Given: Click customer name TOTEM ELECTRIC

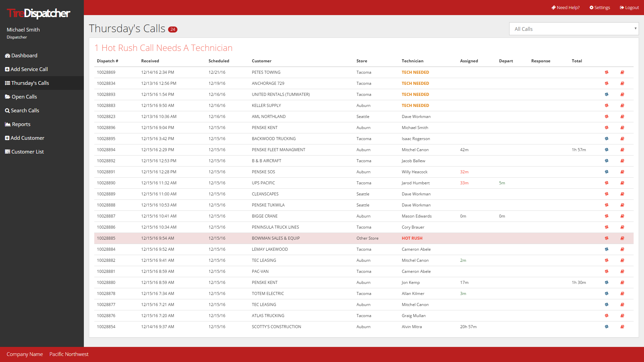Looking at the screenshot, I should (268, 294).
